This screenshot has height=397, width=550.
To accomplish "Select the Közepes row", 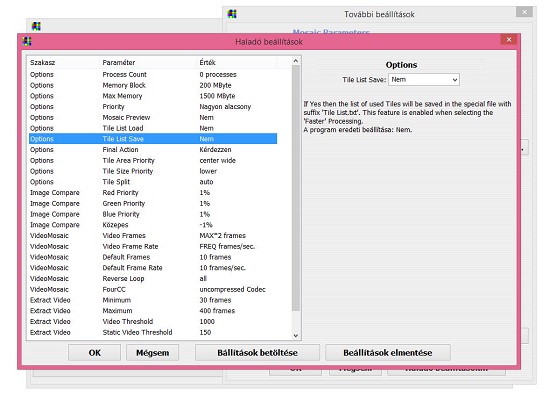I will click(x=153, y=225).
